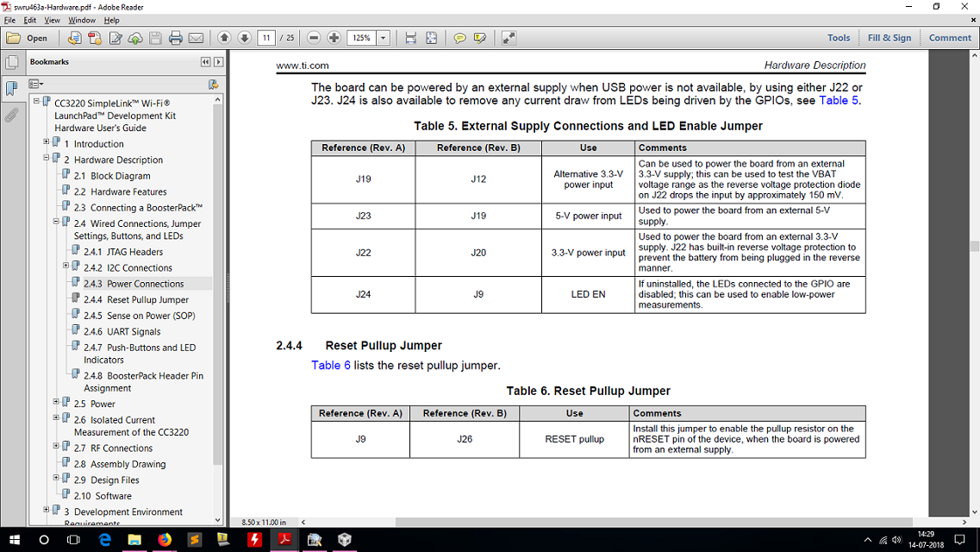This screenshot has width=980, height=552.
Task: Go to previous page arrow
Action: click(x=224, y=38)
